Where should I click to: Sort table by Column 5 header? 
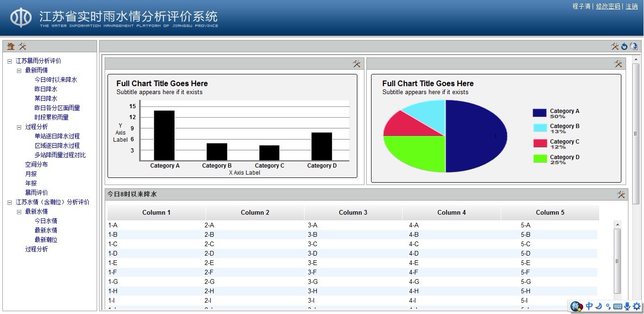pyautogui.click(x=550, y=212)
